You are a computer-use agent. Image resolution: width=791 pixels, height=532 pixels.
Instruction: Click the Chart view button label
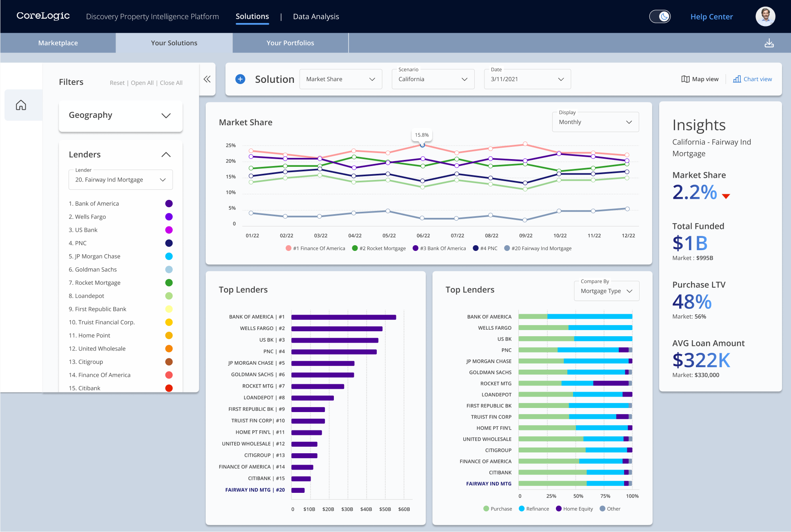point(758,79)
